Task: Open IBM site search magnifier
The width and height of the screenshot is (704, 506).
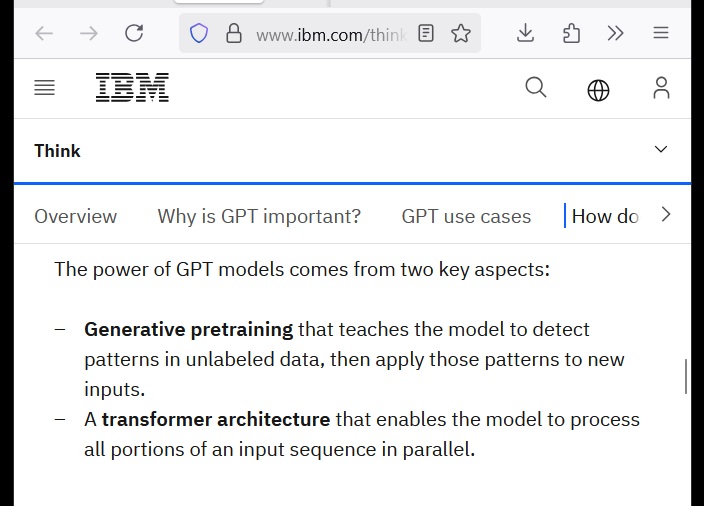Action: pyautogui.click(x=536, y=88)
